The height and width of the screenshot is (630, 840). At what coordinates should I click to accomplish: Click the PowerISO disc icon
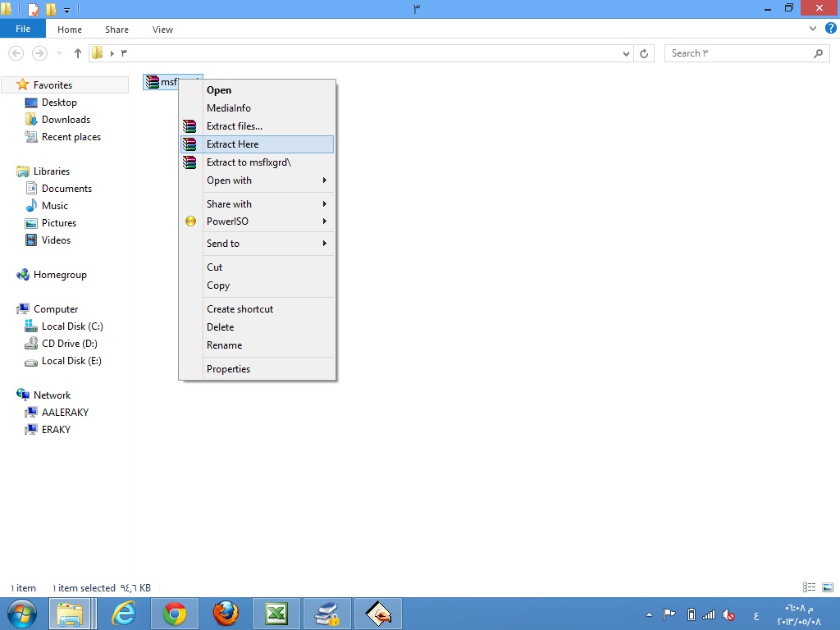(190, 221)
